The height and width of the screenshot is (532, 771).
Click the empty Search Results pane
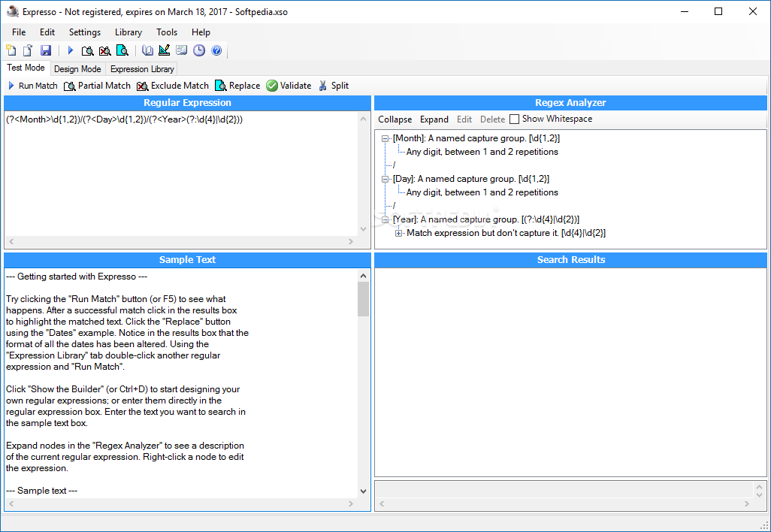point(570,372)
